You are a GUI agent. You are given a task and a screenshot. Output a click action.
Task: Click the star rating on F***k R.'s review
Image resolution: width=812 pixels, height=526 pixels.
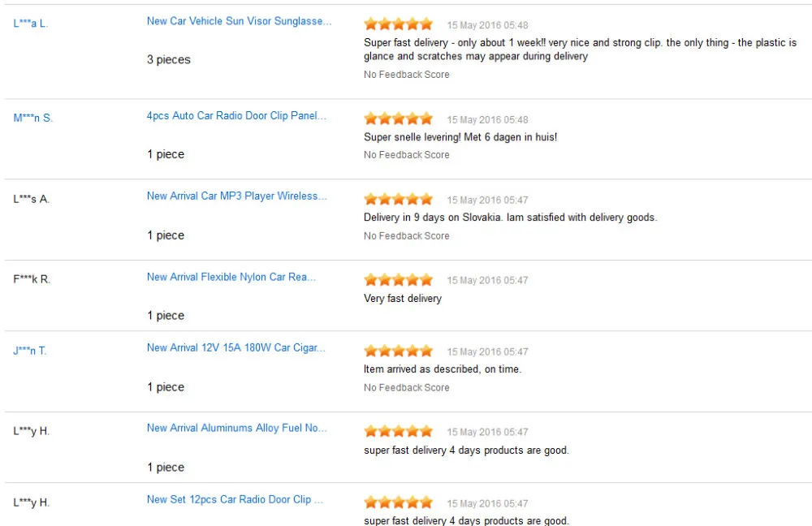click(398, 279)
